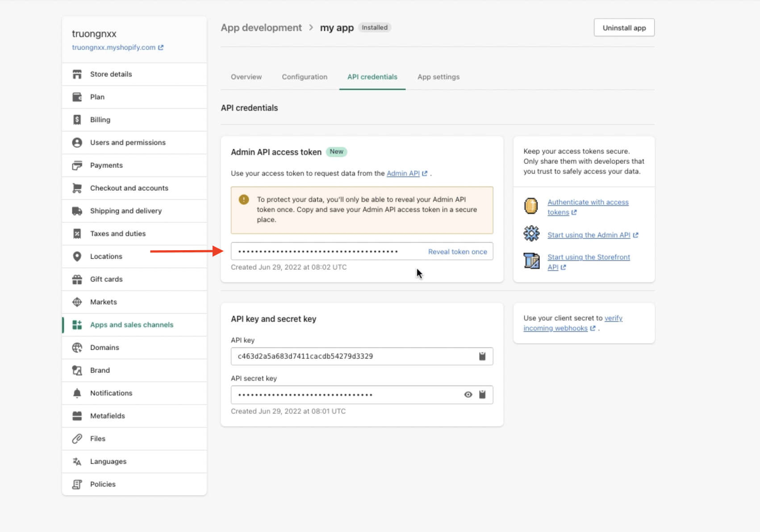Reveal the API secret key with eye icon

coord(468,394)
